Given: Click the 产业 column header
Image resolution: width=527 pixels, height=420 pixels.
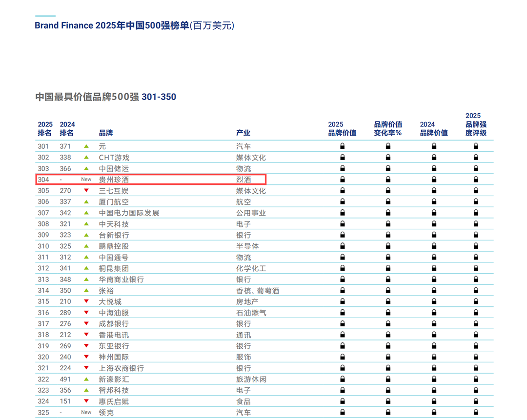Looking at the screenshot, I should (x=243, y=133).
